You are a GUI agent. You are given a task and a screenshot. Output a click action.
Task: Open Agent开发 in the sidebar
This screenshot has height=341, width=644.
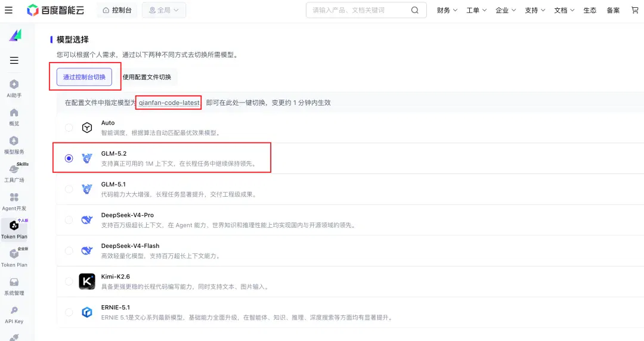14,201
